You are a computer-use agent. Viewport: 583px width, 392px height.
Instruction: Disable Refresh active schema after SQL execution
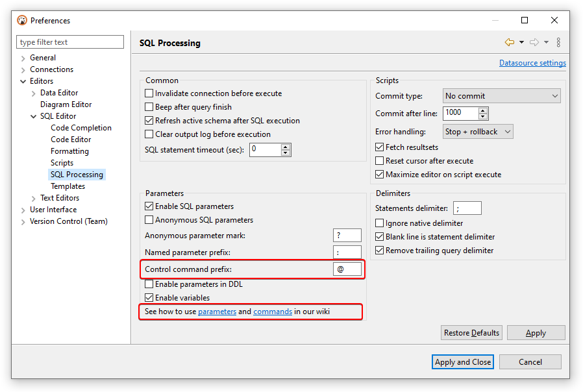149,120
